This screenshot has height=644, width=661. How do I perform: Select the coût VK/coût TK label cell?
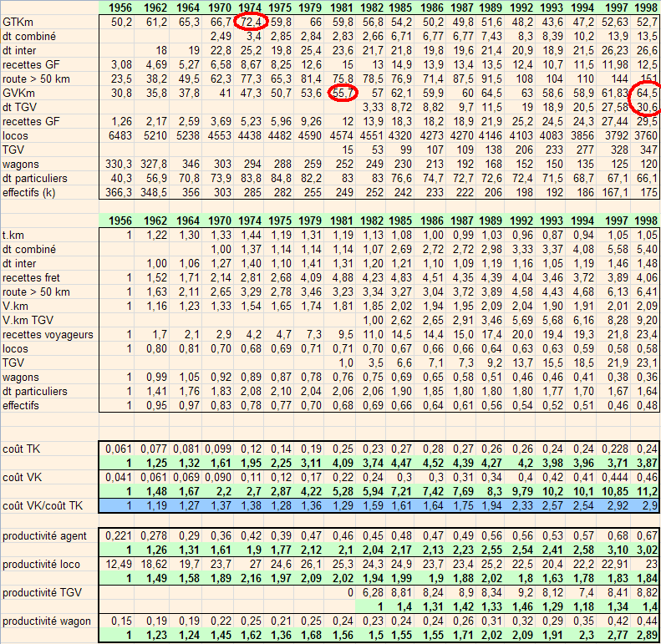[43, 505]
